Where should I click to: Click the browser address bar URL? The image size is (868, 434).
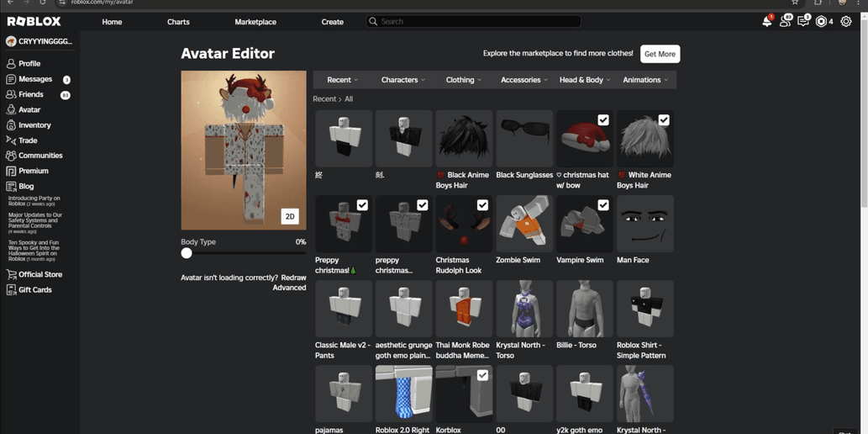(x=103, y=3)
